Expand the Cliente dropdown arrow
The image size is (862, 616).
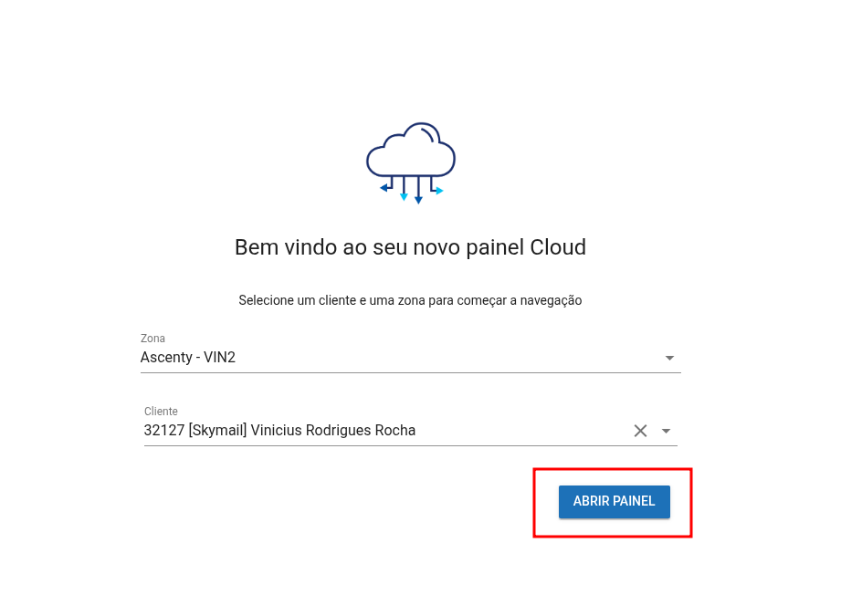(x=666, y=431)
